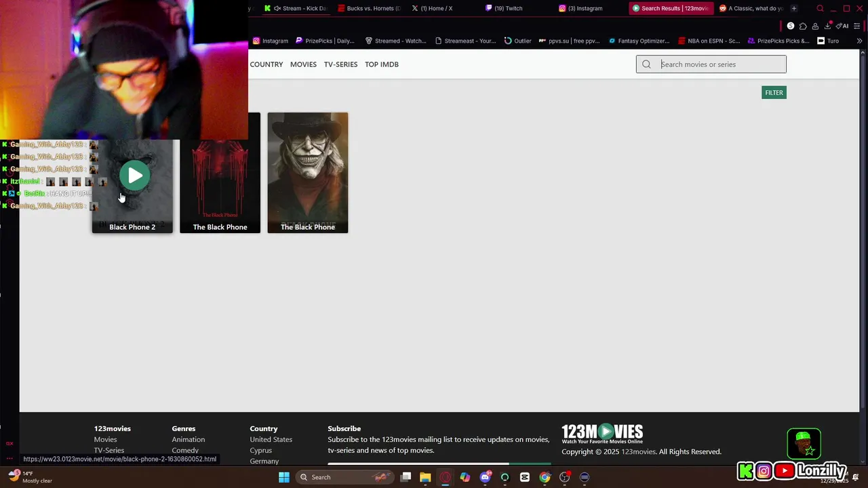Screen dimensions: 868x488
Task: Open the Outlier bookmark
Action: point(518,41)
